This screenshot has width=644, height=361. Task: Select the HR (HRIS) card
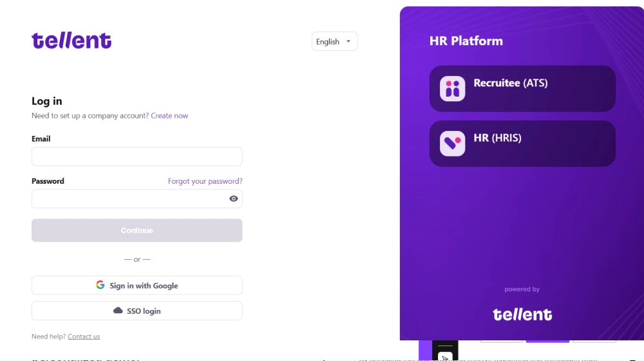522,144
